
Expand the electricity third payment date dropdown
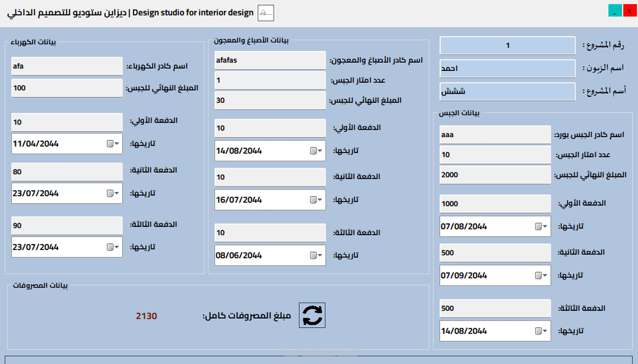coord(113,247)
